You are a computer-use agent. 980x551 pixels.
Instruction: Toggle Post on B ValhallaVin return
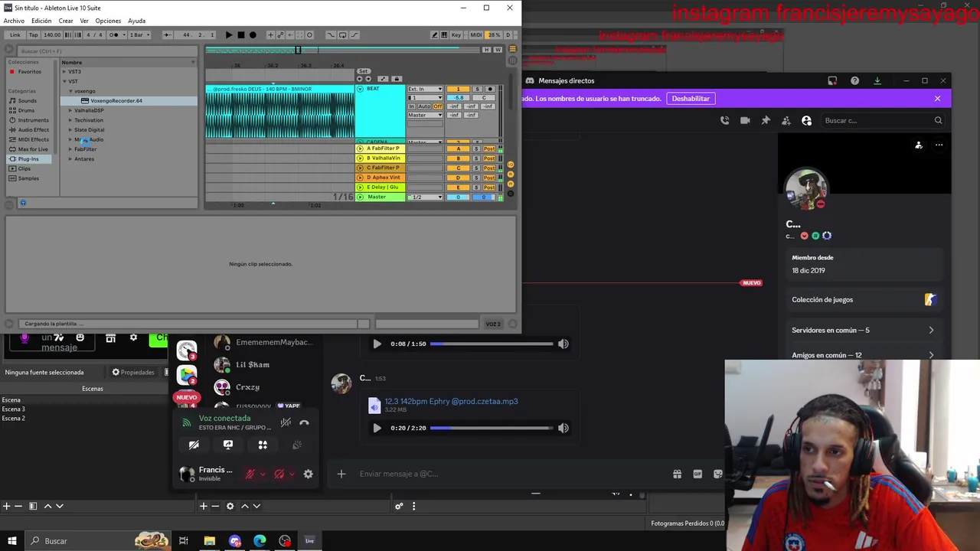click(489, 158)
